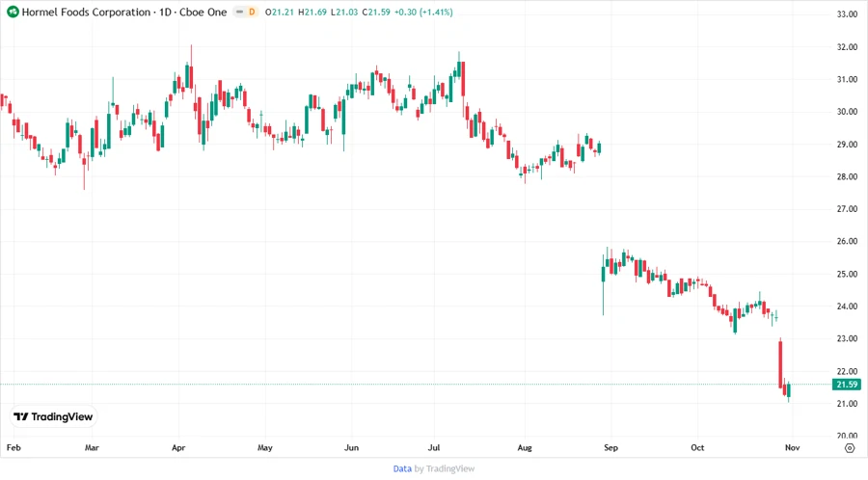Click the close value C21.59
The width and height of the screenshot is (868, 480).
coord(376,13)
